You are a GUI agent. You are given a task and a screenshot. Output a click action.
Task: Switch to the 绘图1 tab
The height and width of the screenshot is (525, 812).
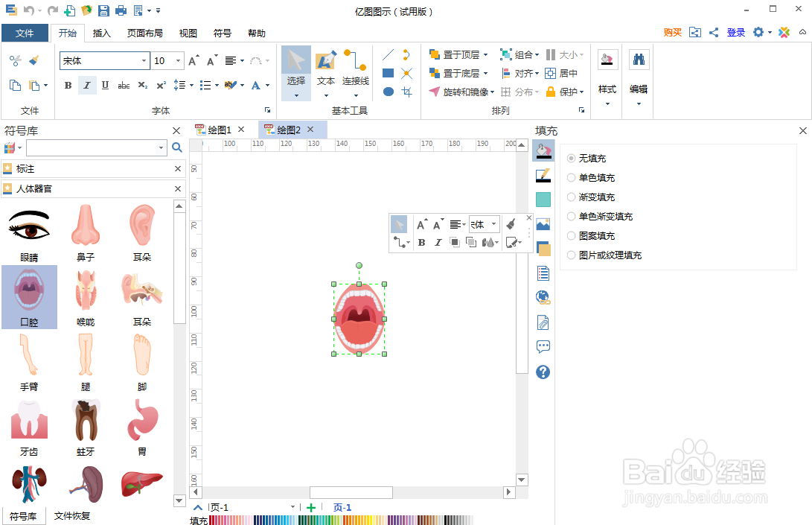coord(219,128)
